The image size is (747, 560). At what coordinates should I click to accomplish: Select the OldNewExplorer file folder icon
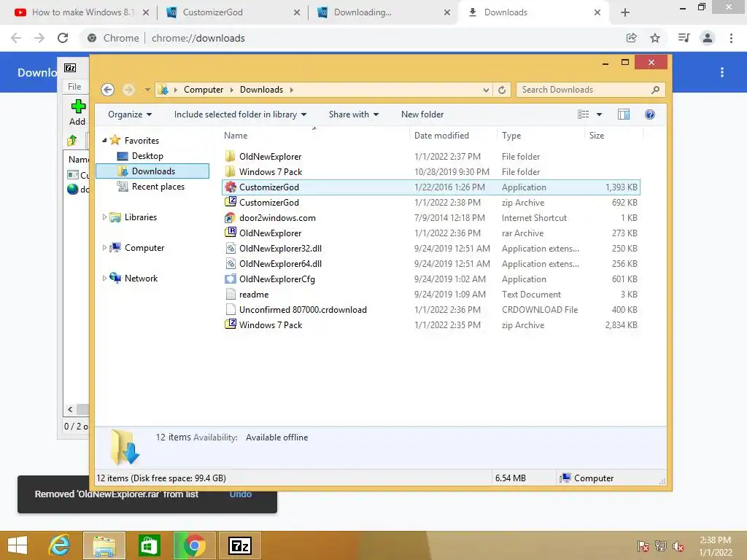point(231,156)
